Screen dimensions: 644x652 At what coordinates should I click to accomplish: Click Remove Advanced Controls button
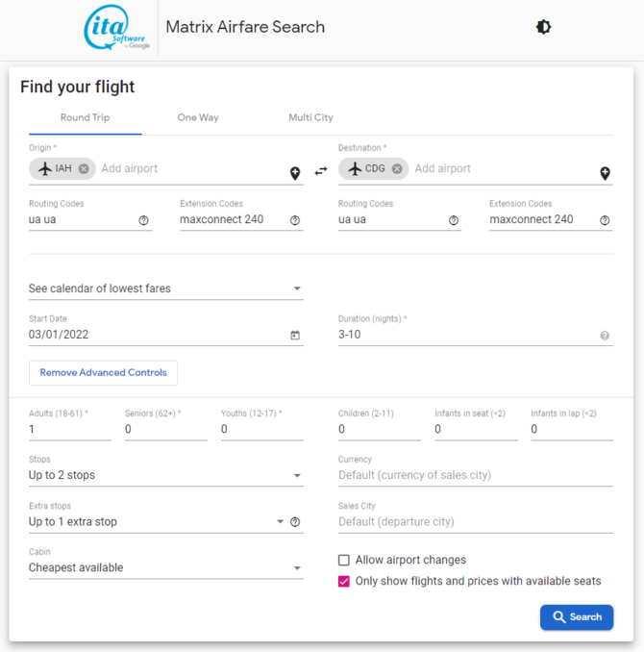click(x=103, y=372)
